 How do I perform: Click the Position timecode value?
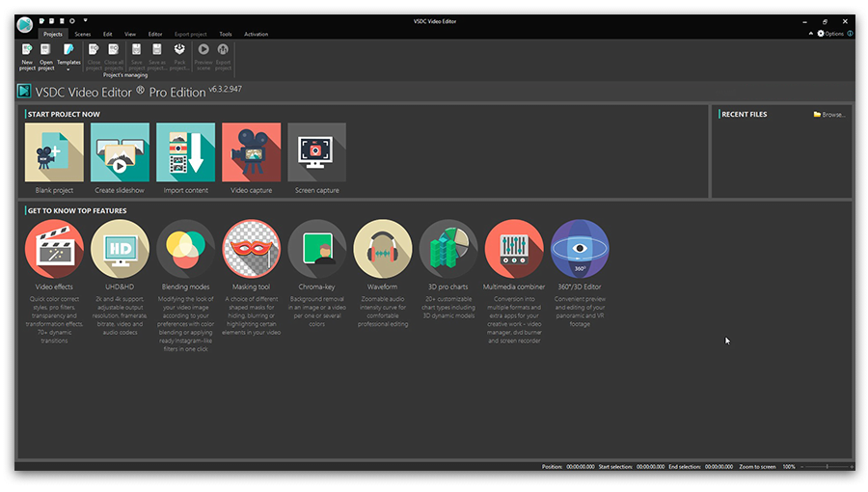(581, 467)
